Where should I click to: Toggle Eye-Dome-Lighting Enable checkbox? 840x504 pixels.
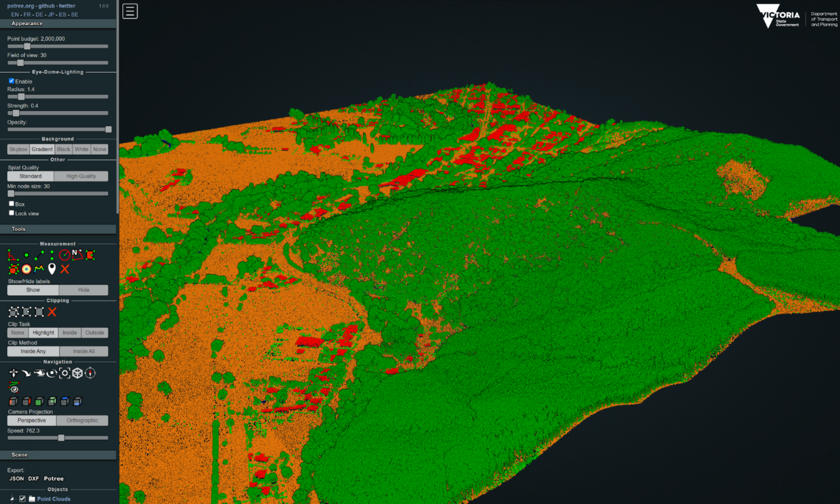click(12, 81)
